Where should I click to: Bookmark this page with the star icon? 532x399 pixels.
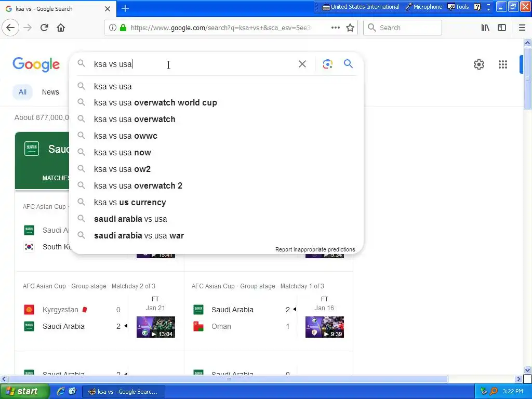tap(350, 28)
